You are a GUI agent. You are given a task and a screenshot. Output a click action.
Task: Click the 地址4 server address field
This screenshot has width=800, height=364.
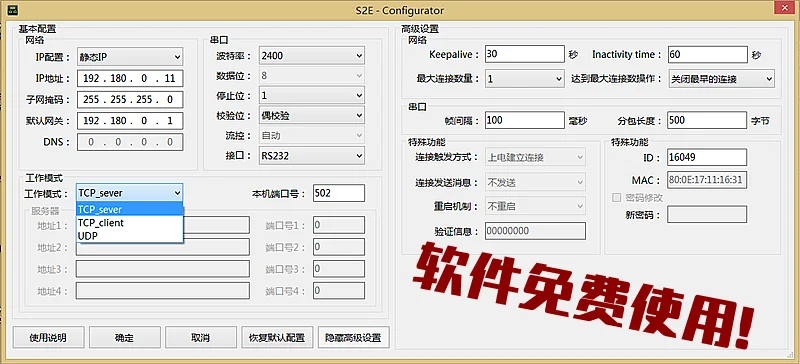[163, 291]
